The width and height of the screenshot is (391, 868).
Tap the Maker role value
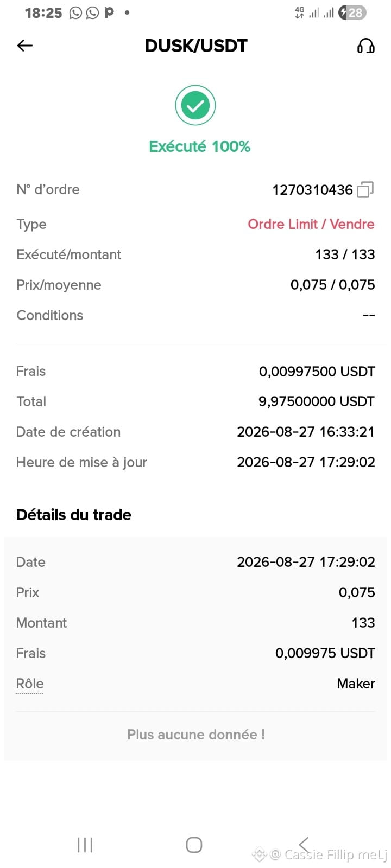pos(356,684)
